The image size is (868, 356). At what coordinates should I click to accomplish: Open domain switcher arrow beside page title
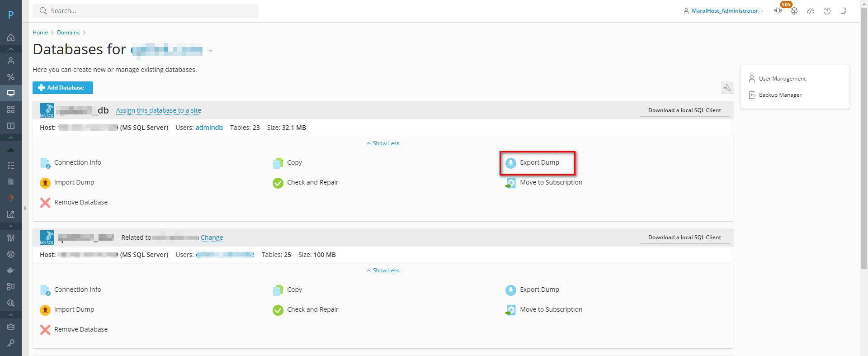coord(210,51)
